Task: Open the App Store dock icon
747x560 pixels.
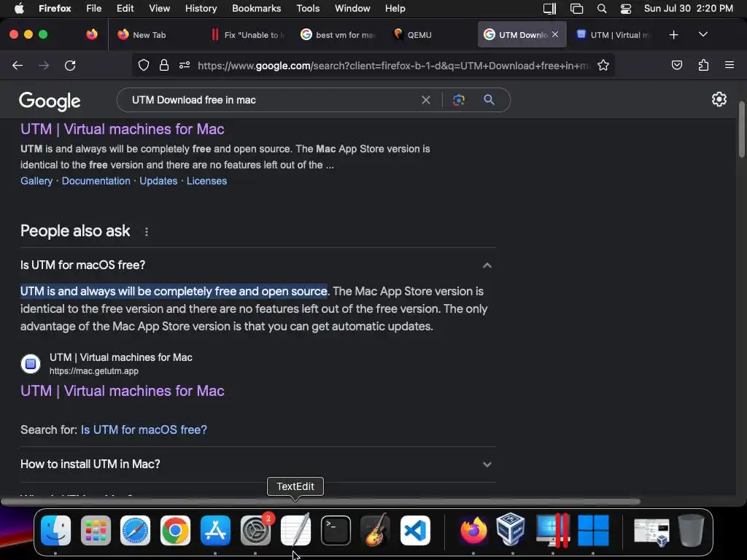Action: [215, 531]
